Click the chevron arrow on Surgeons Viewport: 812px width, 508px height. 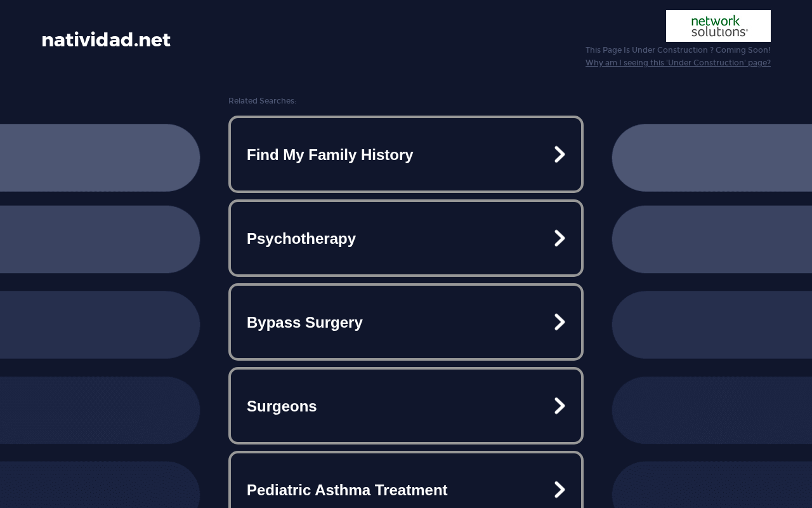(x=560, y=406)
